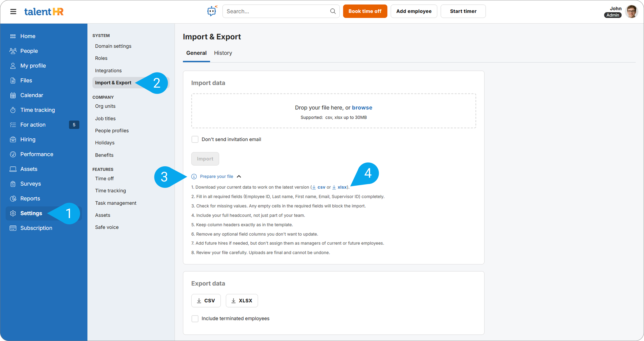
Task: Click the search magnifier icon
Action: [x=333, y=11]
